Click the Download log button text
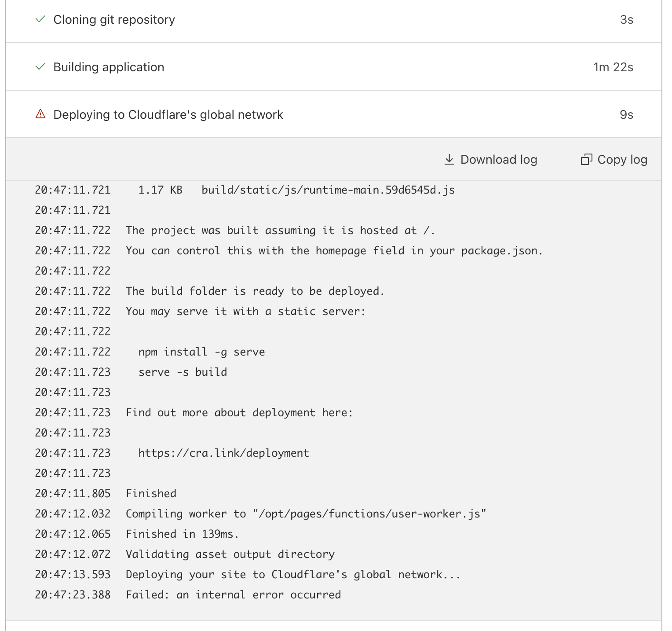The width and height of the screenshot is (672, 631). pos(499,159)
